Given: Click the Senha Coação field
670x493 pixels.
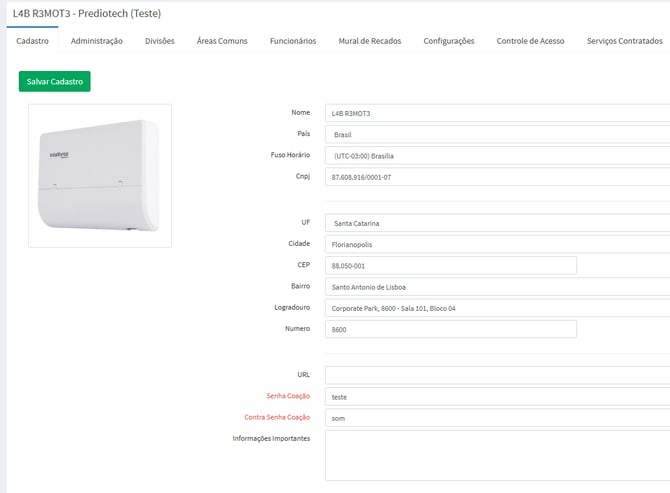Looking at the screenshot, I should click(497, 396).
